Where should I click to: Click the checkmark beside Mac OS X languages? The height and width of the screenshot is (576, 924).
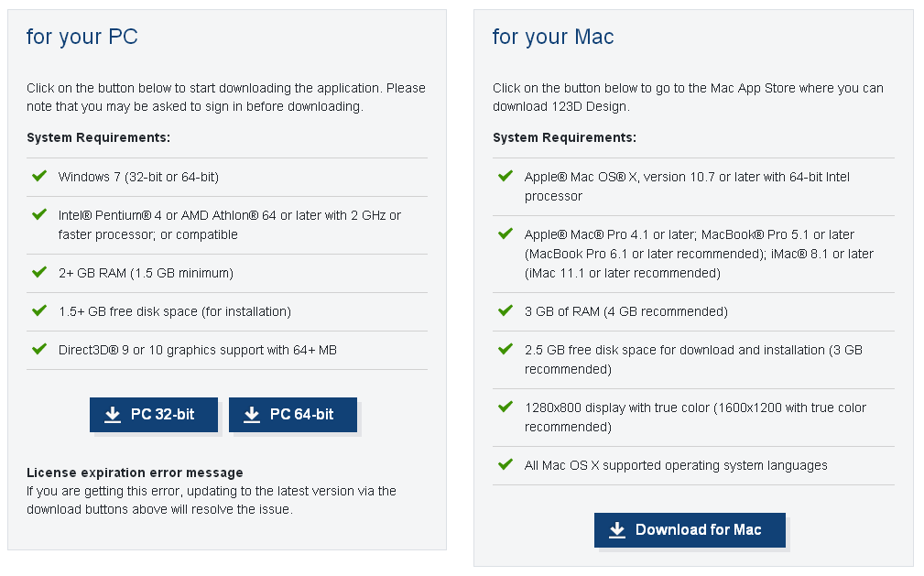(x=505, y=464)
